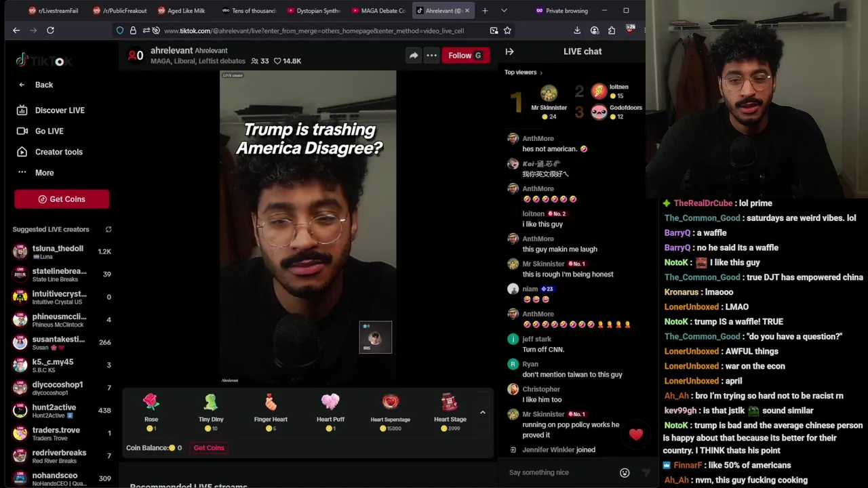Open the browser downloads panel
This screenshot has width=868, height=488.
[x=577, y=30]
